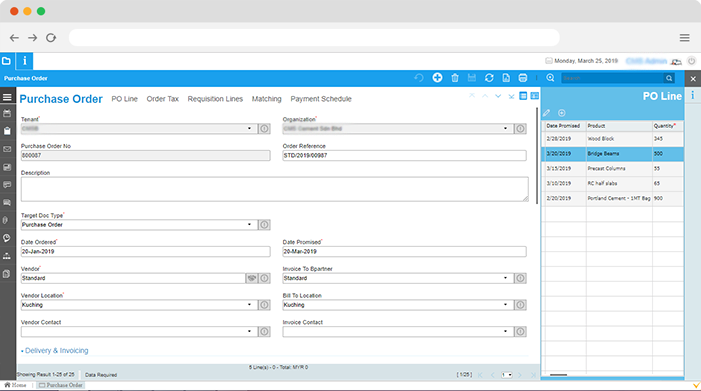Click the horizontal scrollbar under PO Line grid
The width and height of the screenshot is (701, 391).
click(x=558, y=375)
